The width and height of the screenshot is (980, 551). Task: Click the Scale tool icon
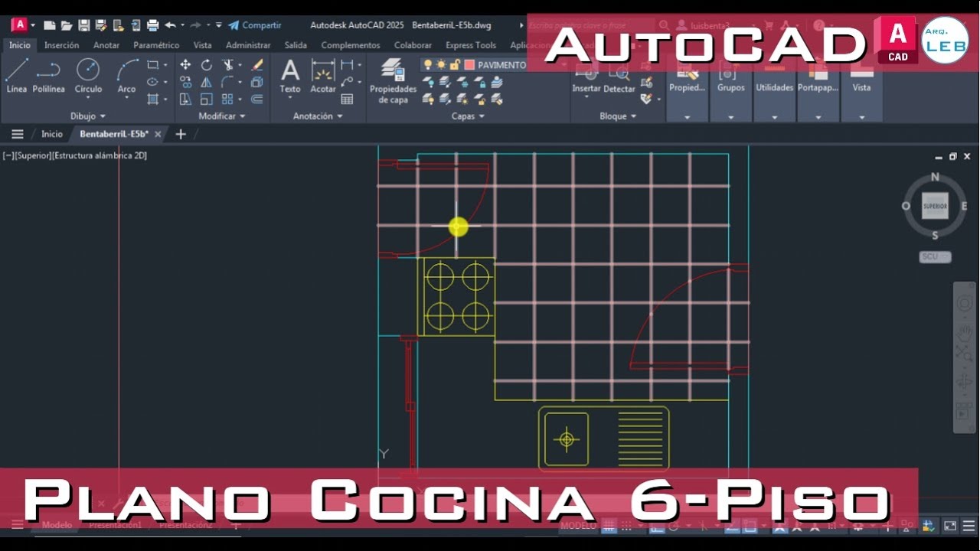207,99
